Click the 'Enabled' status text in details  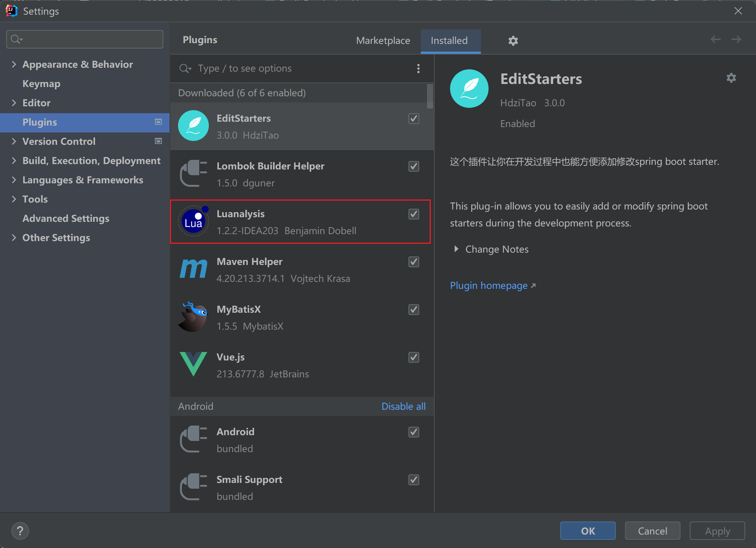(517, 124)
